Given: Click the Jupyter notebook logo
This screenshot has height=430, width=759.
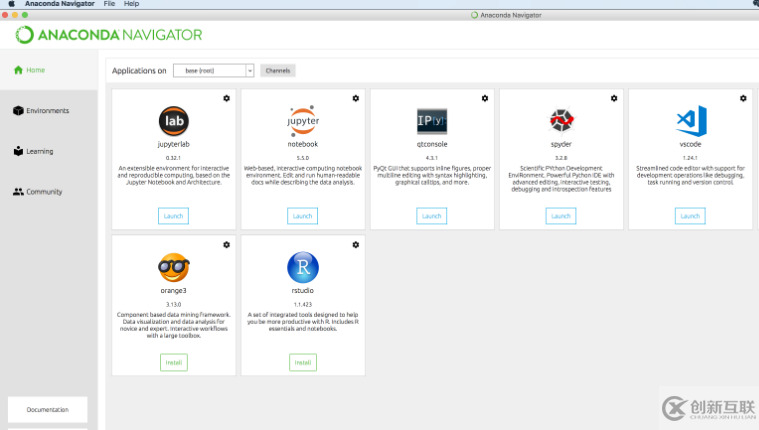Looking at the screenshot, I should click(303, 121).
